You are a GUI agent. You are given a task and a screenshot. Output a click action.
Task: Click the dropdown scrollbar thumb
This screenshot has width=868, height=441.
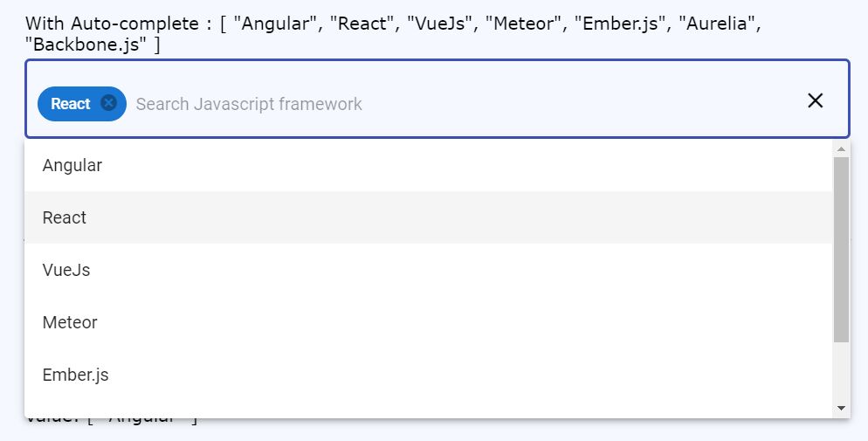click(841, 249)
